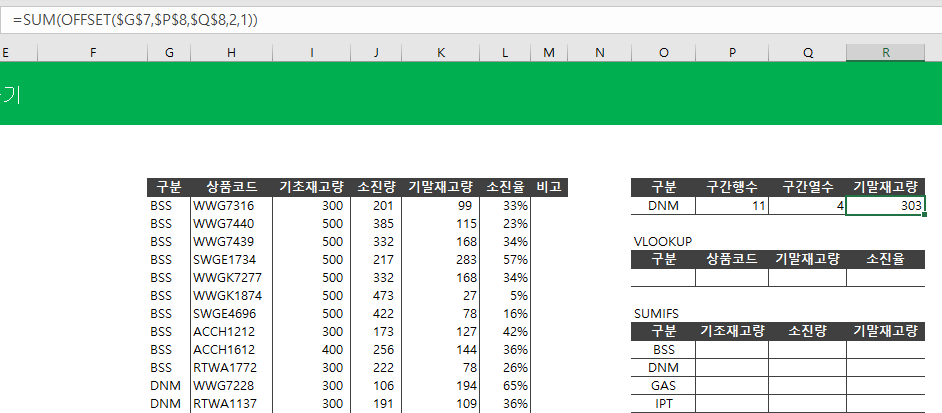942x413 pixels.
Task: Select cell containing RTWA1772
Action: (x=232, y=367)
